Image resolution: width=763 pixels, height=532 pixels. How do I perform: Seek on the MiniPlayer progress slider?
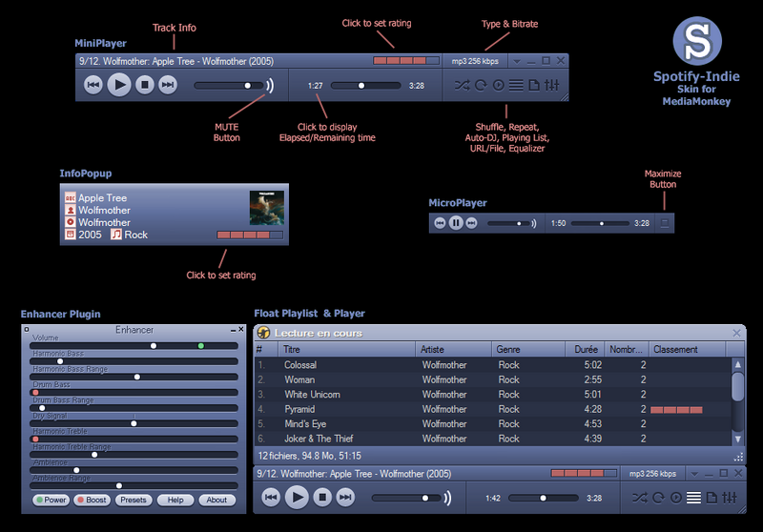(x=366, y=86)
